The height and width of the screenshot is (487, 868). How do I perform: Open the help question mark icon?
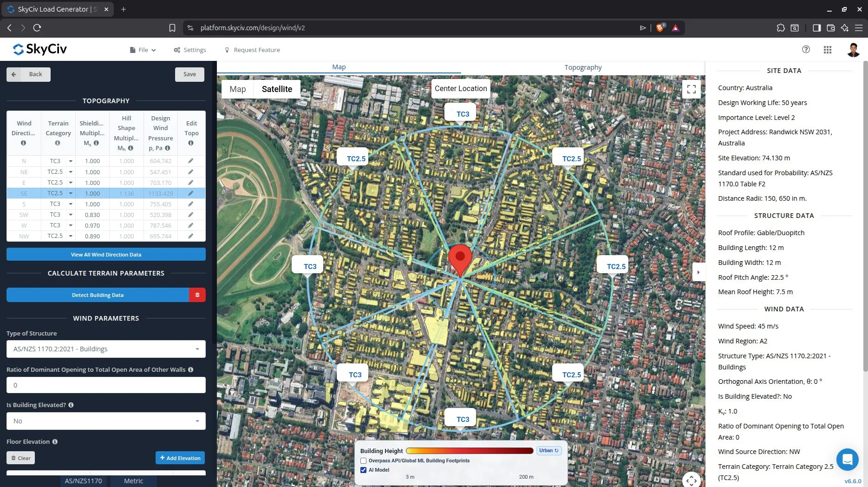pos(806,50)
